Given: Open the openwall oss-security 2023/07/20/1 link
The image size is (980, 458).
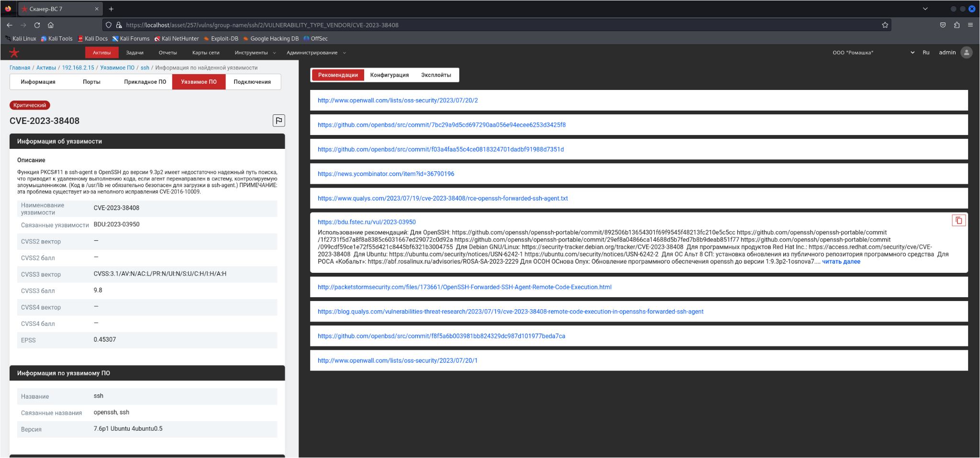Looking at the screenshot, I should pos(398,360).
